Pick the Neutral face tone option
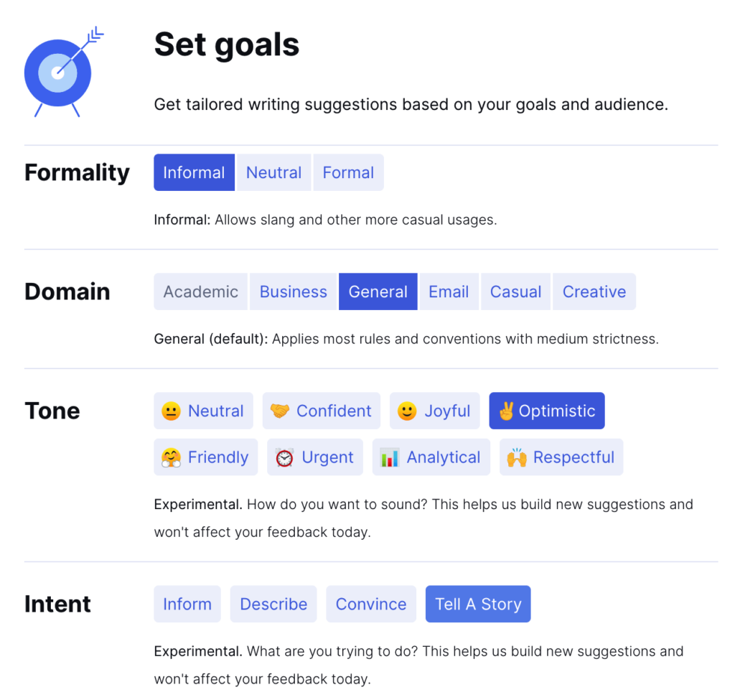Viewport: 735px width, 700px height. [203, 411]
